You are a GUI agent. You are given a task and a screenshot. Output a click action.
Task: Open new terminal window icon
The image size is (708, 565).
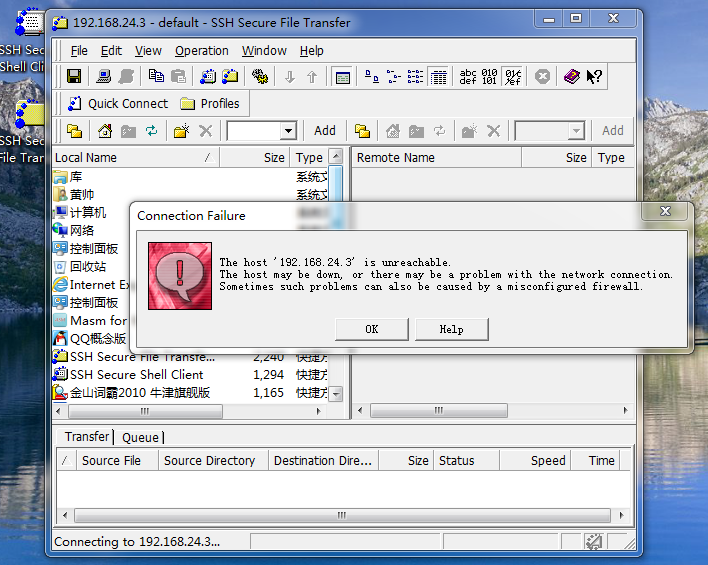tap(208, 76)
